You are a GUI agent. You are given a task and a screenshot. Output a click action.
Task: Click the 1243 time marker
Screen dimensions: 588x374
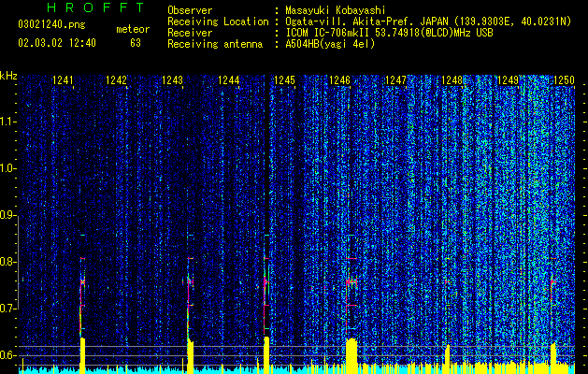[172, 79]
